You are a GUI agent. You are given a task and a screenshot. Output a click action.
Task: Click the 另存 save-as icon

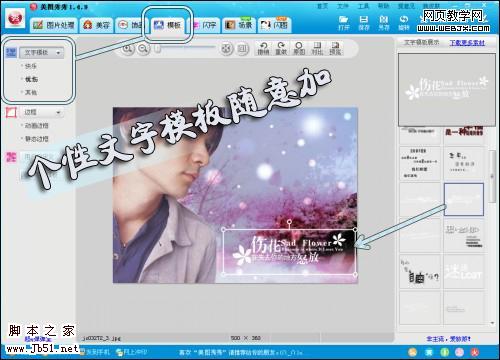tap(384, 23)
